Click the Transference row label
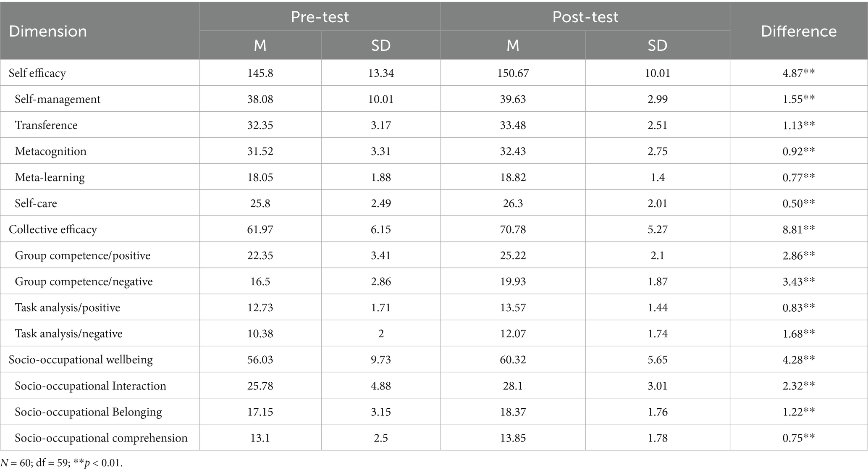 (46, 125)
